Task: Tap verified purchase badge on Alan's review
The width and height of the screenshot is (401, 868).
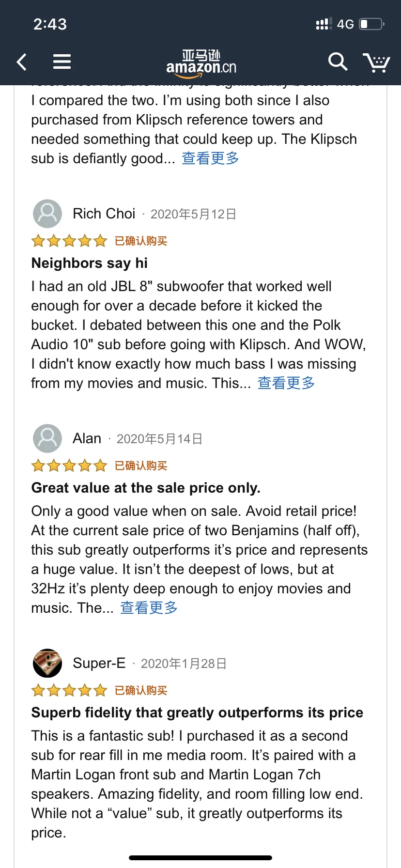Action: click(x=141, y=465)
